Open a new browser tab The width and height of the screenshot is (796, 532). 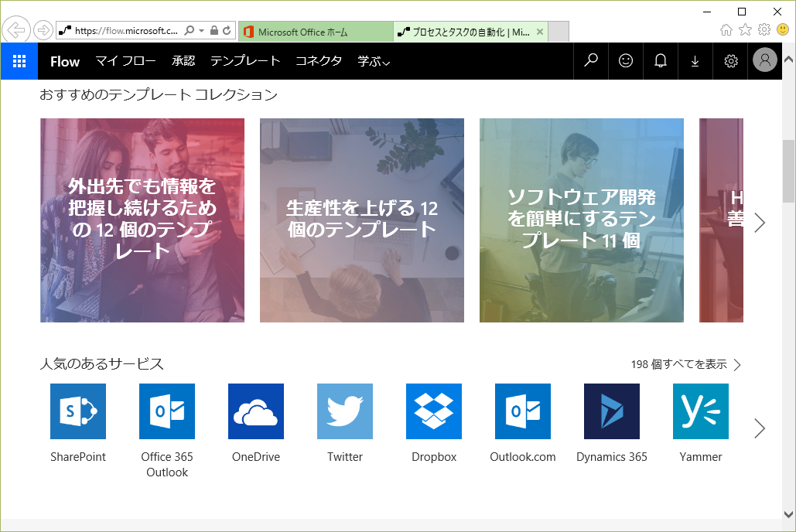coord(559,32)
